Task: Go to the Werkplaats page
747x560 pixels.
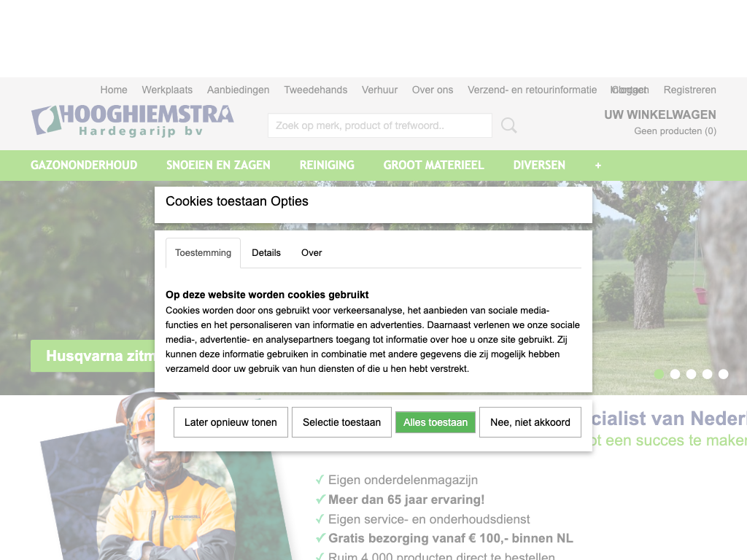Action: (x=167, y=90)
